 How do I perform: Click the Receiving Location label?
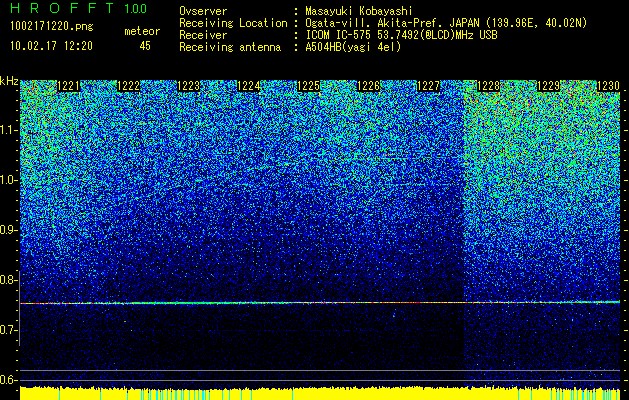233,23
